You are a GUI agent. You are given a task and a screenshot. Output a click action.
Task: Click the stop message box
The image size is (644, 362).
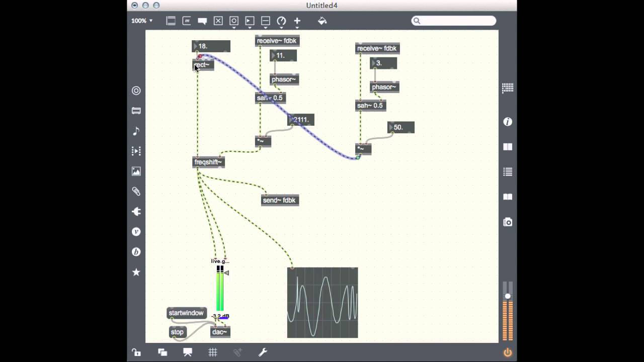tap(177, 332)
